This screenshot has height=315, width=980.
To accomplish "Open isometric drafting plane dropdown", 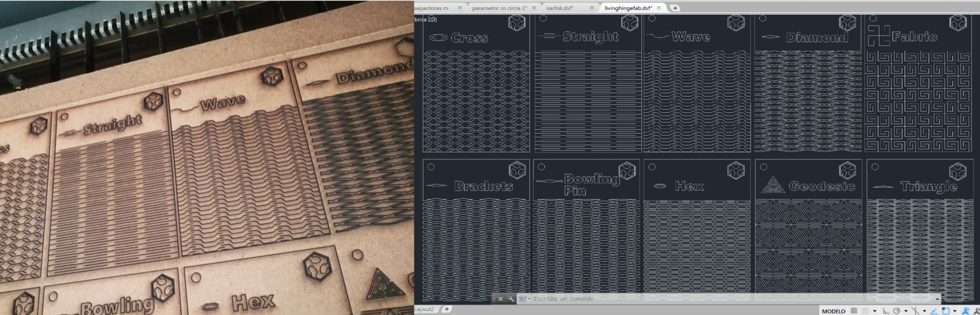I will click(924, 311).
